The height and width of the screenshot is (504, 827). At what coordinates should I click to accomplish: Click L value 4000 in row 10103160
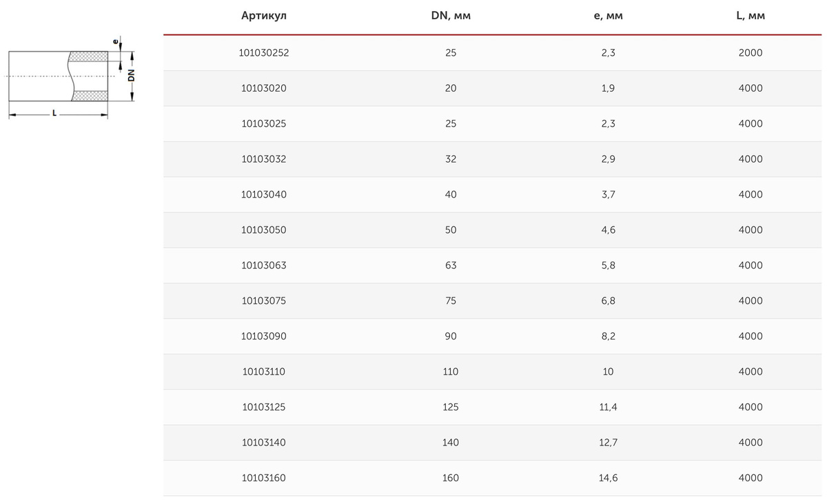point(751,478)
